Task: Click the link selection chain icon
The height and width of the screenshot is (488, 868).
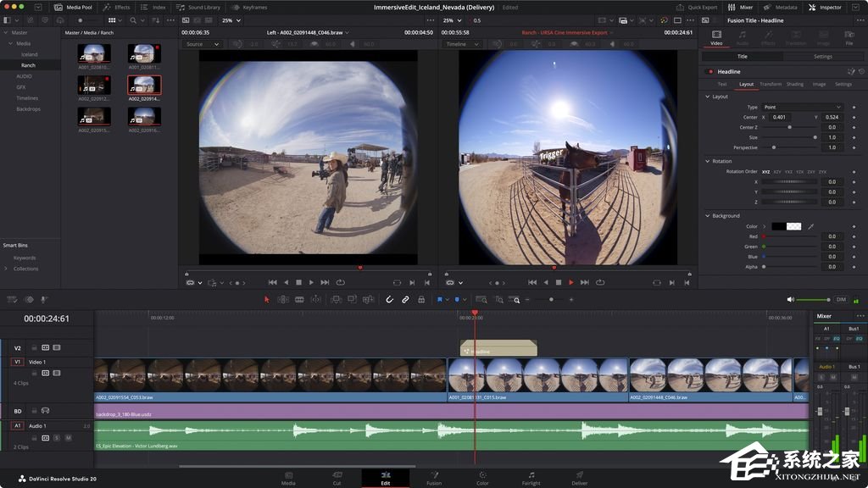Action: (x=405, y=299)
